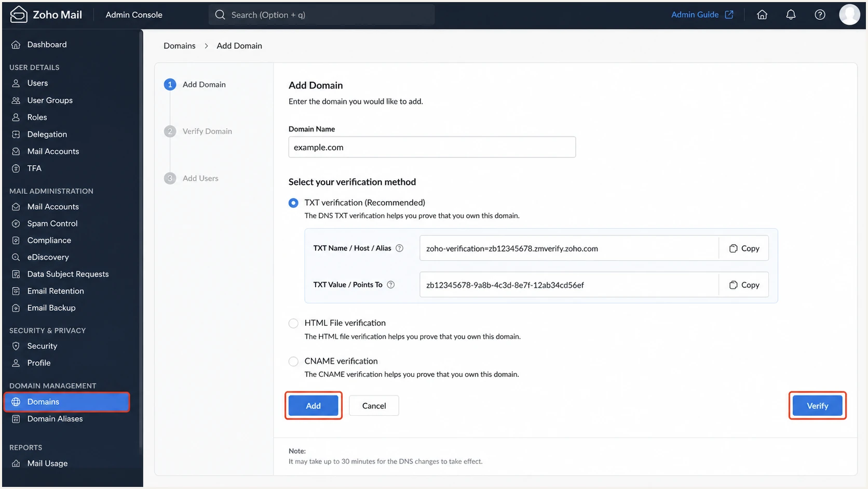This screenshot has width=868, height=489.
Task: Click the Admin Console label
Action: pyautogui.click(x=134, y=15)
